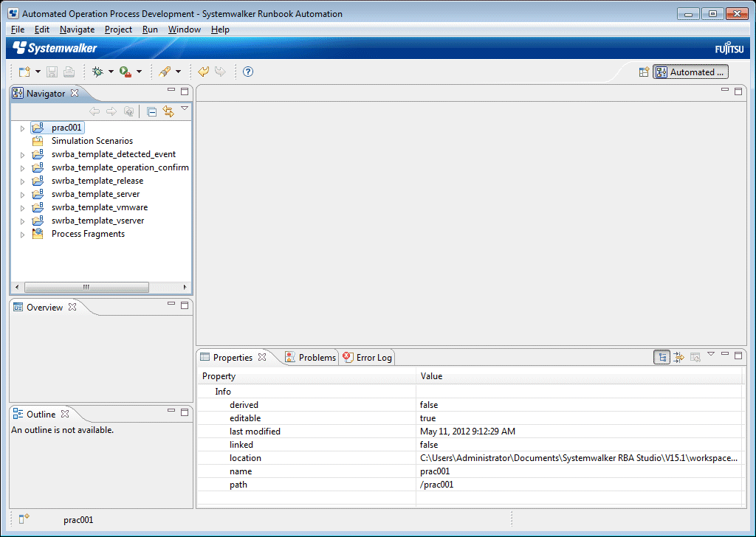Open the New wizard dropdown arrow
This screenshot has width=756, height=537.
click(38, 72)
